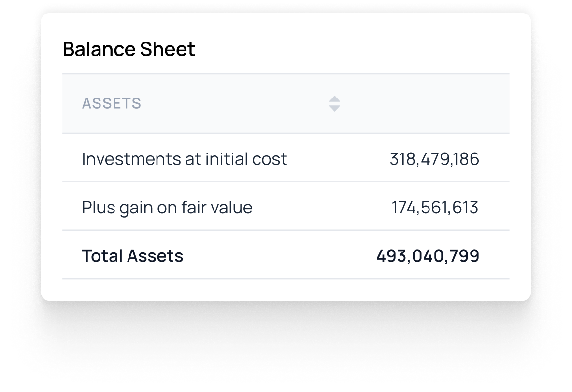The width and height of the screenshot is (572, 392).
Task: Select the Balance Sheet title
Action: (129, 48)
